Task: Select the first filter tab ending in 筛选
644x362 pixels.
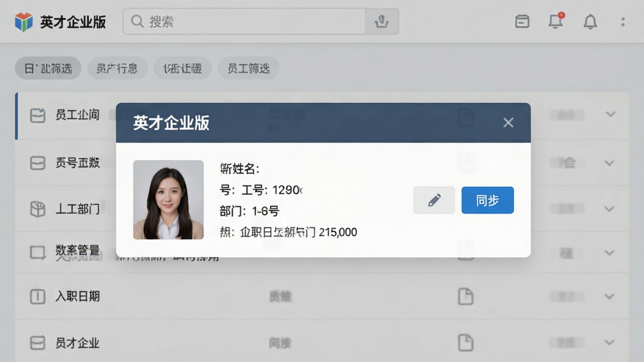Action: (x=48, y=68)
